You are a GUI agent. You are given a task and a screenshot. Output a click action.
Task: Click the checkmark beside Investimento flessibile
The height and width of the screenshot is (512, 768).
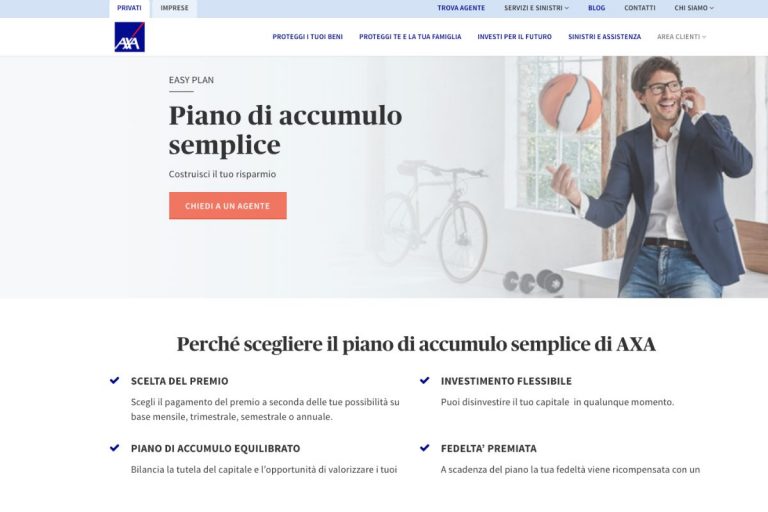(x=425, y=380)
